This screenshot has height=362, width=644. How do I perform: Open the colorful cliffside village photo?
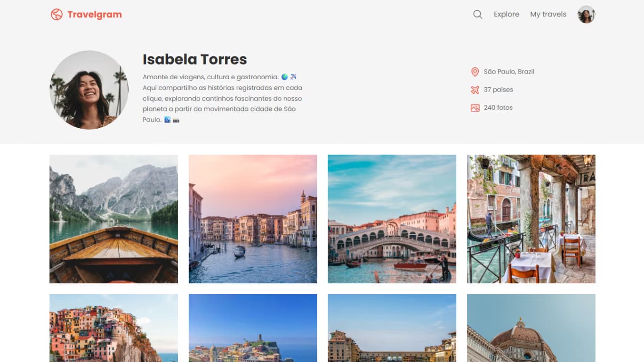tap(113, 328)
